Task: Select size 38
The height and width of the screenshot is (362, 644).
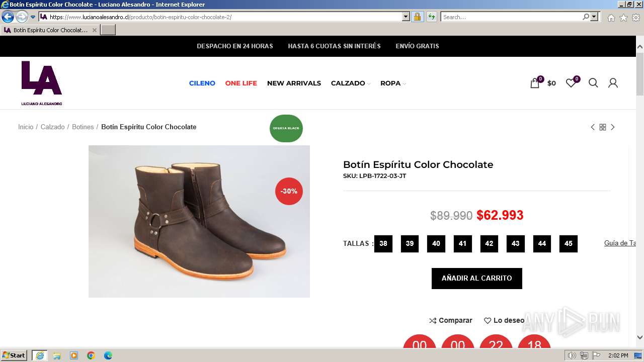Action: coord(383,244)
